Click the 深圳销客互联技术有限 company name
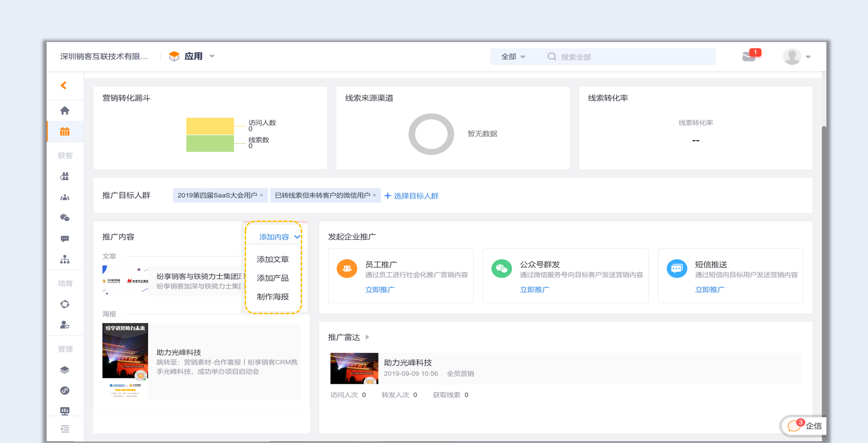 pyautogui.click(x=104, y=57)
